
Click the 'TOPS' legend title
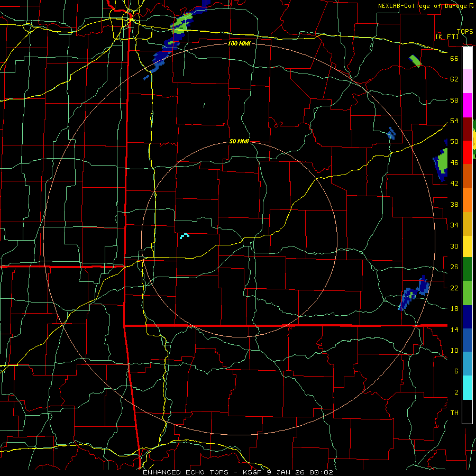click(x=465, y=31)
